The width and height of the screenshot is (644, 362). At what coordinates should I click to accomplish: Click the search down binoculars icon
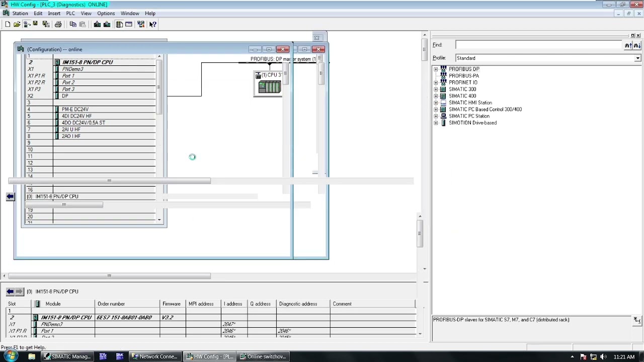(636, 45)
